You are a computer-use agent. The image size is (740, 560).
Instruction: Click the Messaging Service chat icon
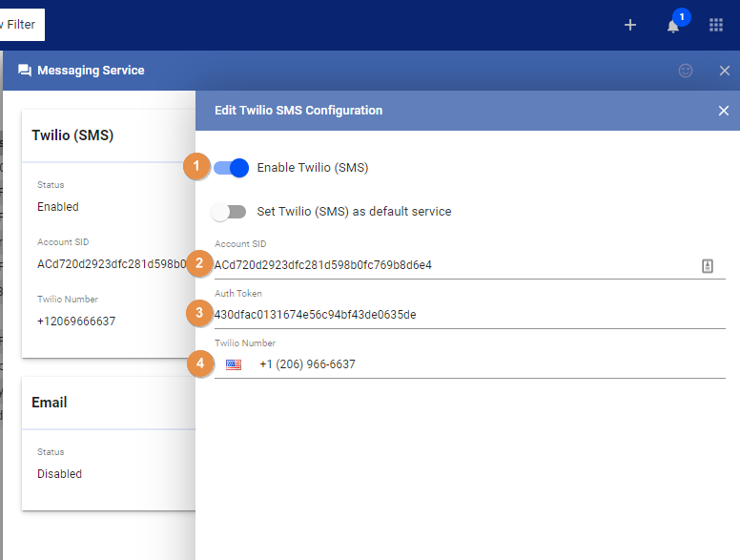pyautogui.click(x=25, y=71)
